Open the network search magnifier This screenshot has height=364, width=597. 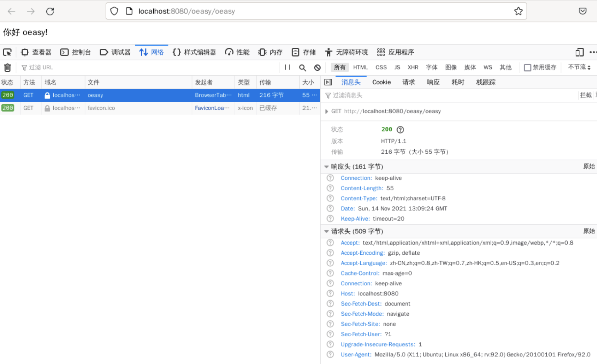point(302,67)
